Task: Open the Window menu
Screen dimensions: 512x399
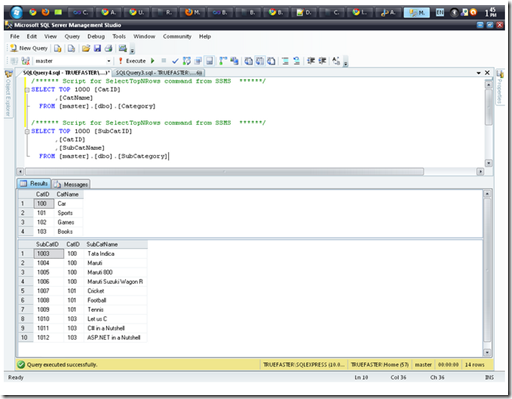Action: 144,36
